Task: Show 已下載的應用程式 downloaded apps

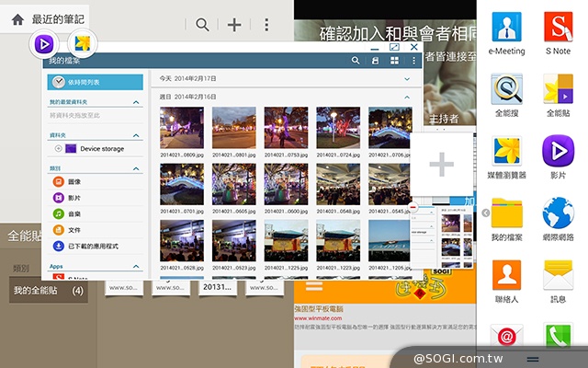Action: pos(96,247)
